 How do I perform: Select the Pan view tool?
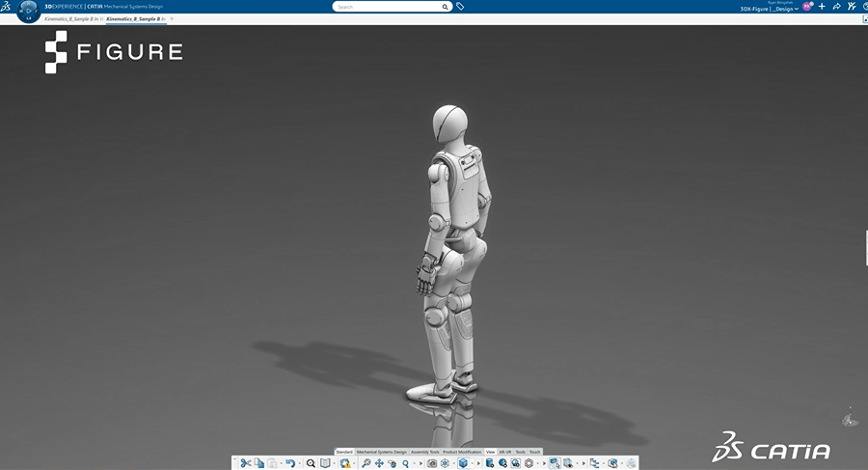(379, 463)
